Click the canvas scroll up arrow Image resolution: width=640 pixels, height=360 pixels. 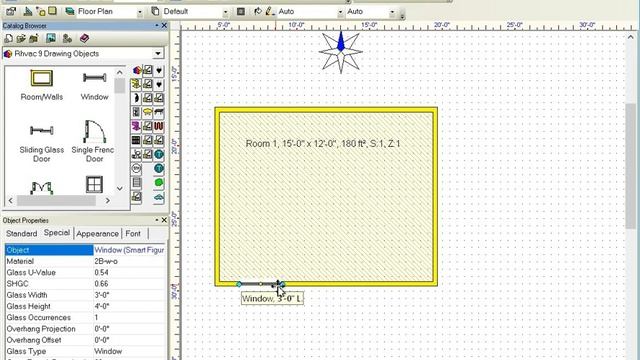(x=631, y=37)
